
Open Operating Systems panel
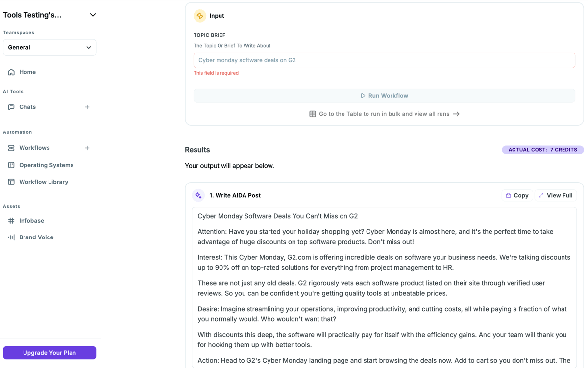(46, 165)
